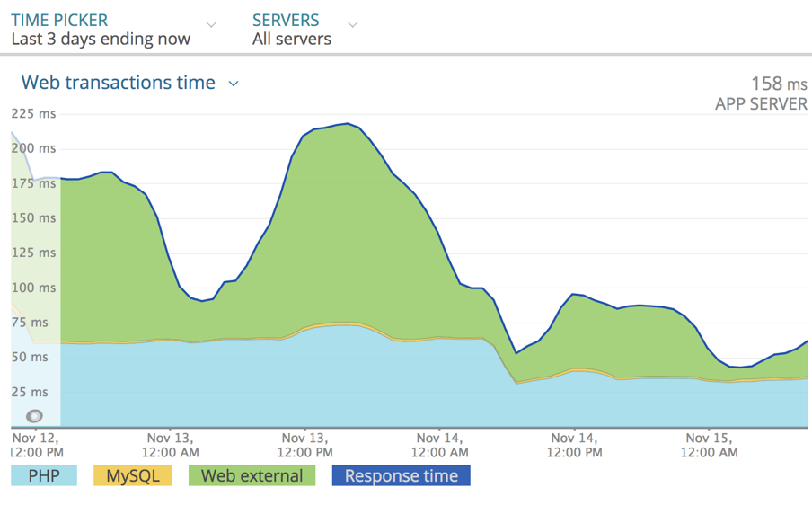The height and width of the screenshot is (514, 812).
Task: Click the 100 ms y-axis label
Action: 33,288
